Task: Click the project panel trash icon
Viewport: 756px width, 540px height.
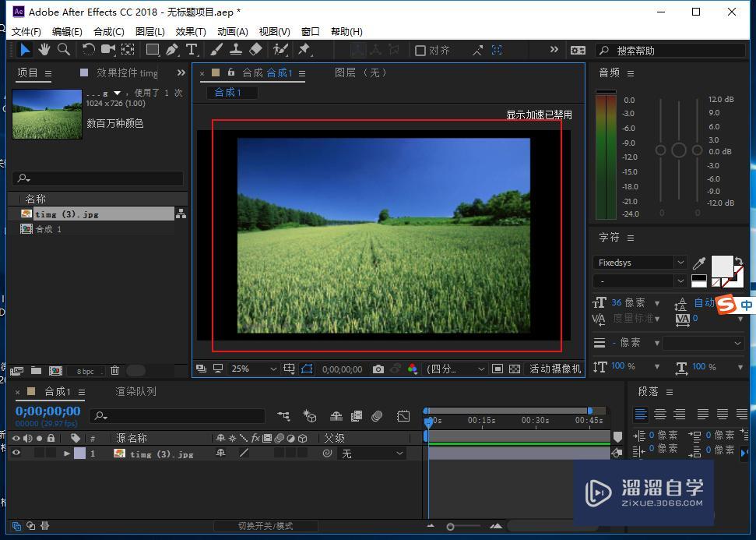Action: tap(114, 371)
